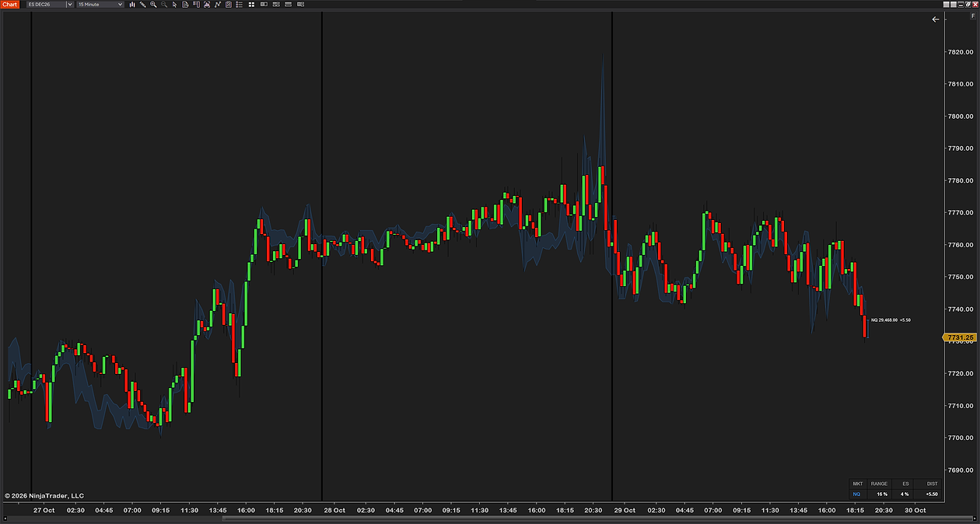
Task: Click the 16 % range value
Action: pos(882,494)
